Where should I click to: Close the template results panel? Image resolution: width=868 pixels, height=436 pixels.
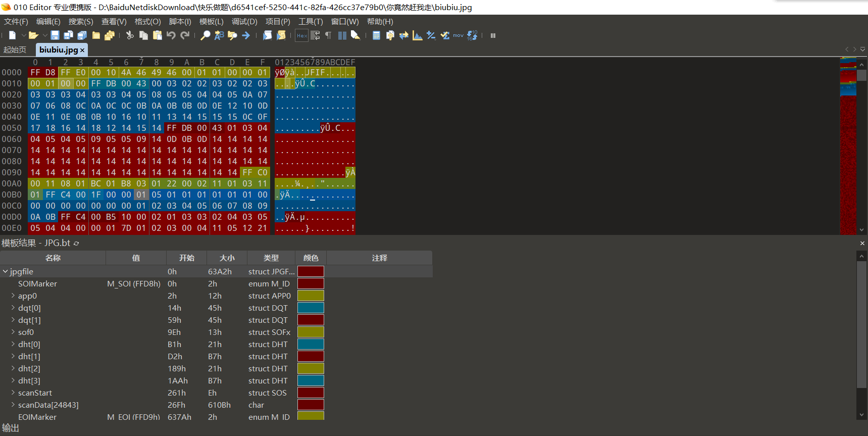click(x=862, y=243)
